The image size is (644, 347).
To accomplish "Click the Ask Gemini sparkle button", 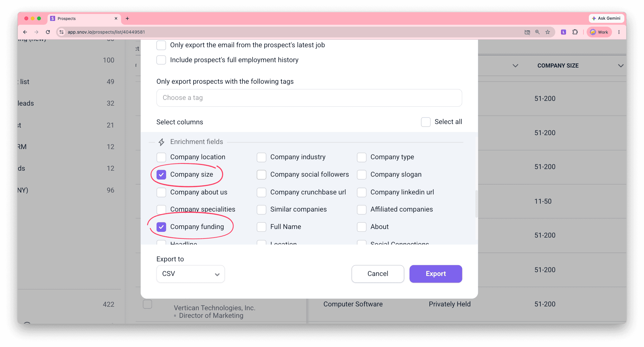I will (x=606, y=18).
